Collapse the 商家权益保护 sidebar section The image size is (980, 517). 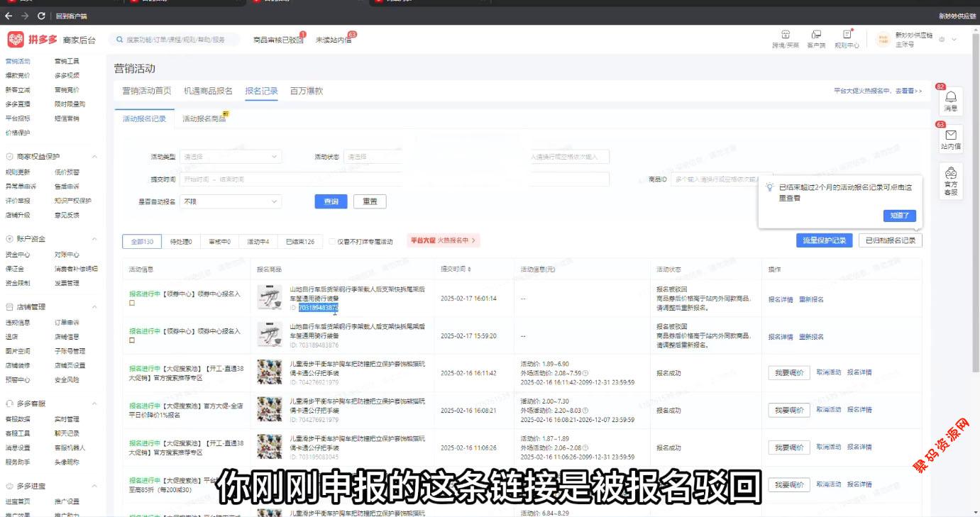pos(94,157)
